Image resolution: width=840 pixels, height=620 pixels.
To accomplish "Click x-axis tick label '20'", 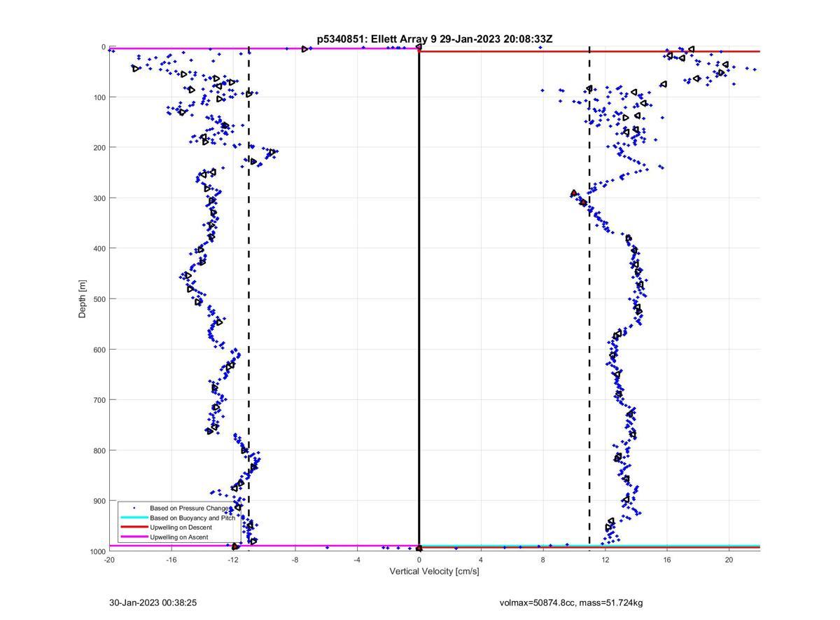I will tap(729, 559).
